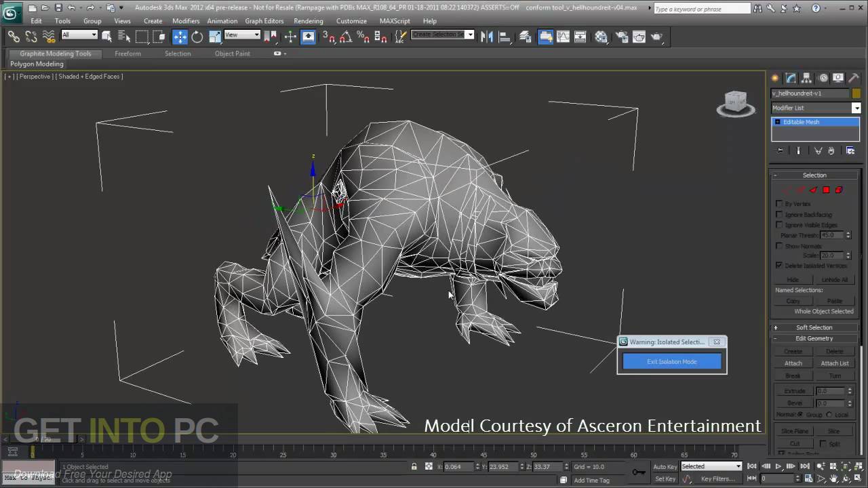Collapse the Selection rollout
This screenshot has height=488, width=868.
[x=814, y=175]
